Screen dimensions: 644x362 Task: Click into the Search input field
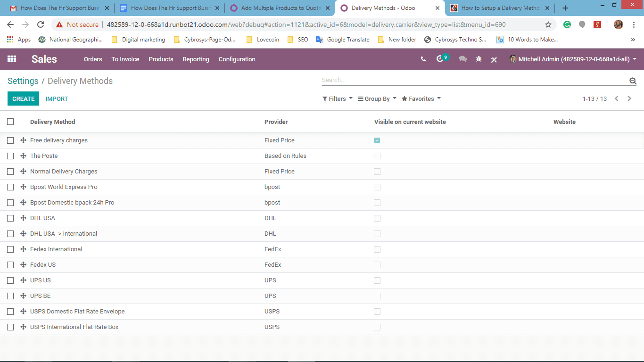point(474,80)
